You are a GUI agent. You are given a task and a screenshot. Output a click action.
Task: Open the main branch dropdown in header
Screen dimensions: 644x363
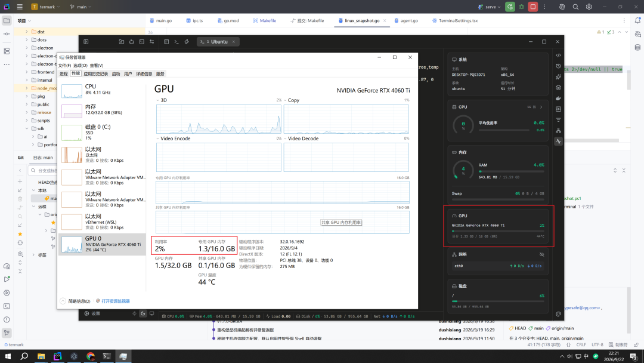click(x=80, y=7)
